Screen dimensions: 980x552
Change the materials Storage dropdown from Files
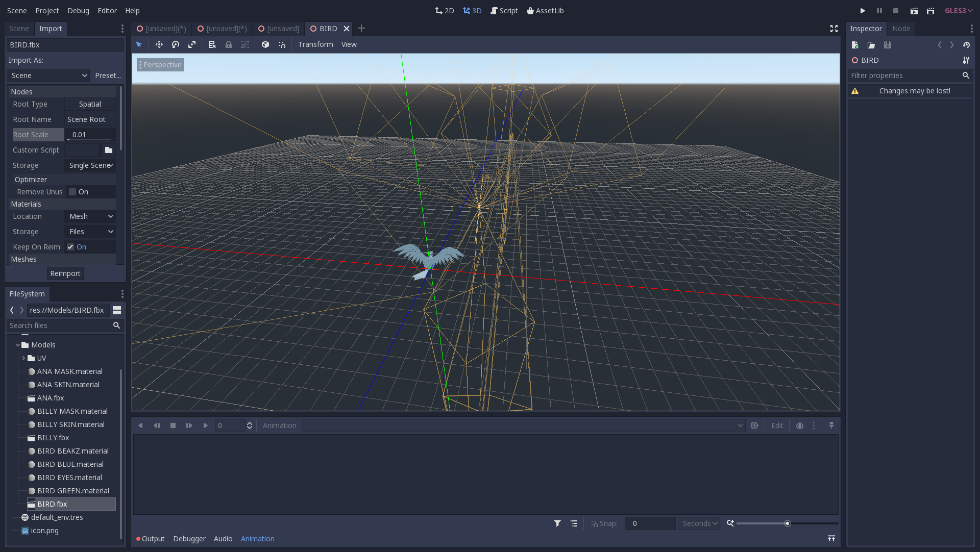90,232
